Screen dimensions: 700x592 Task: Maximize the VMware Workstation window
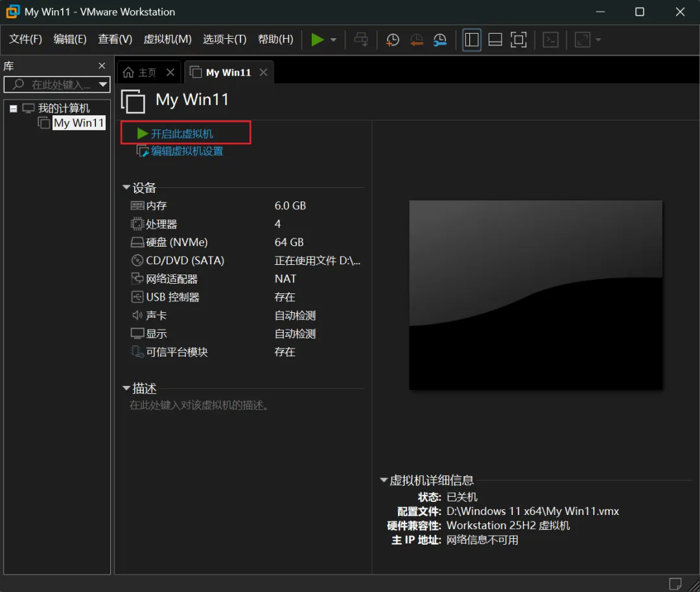tap(639, 12)
